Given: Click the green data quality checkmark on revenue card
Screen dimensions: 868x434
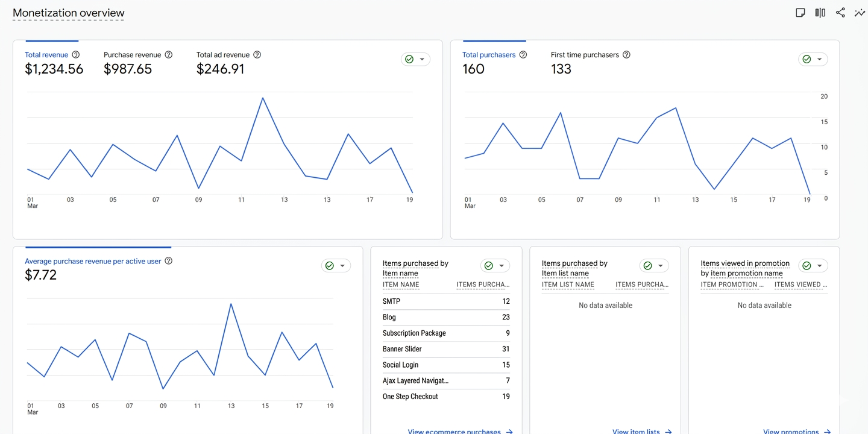Looking at the screenshot, I should [x=409, y=58].
